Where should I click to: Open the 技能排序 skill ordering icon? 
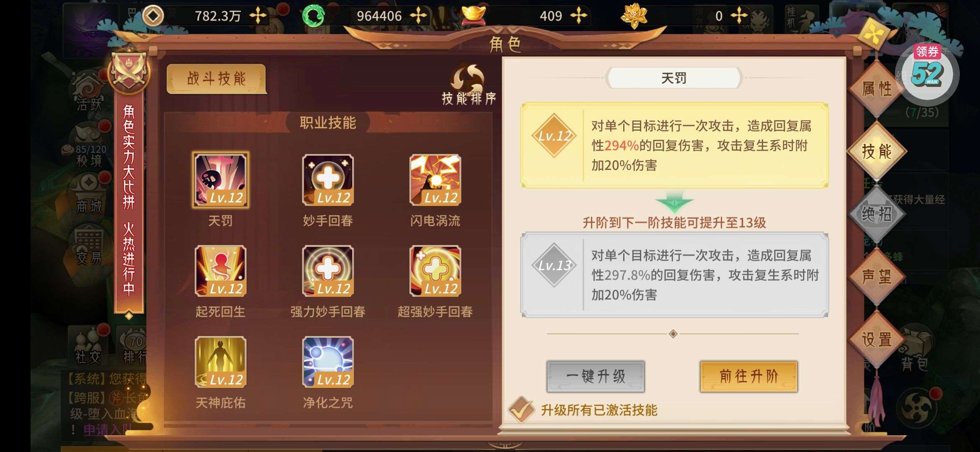(469, 85)
